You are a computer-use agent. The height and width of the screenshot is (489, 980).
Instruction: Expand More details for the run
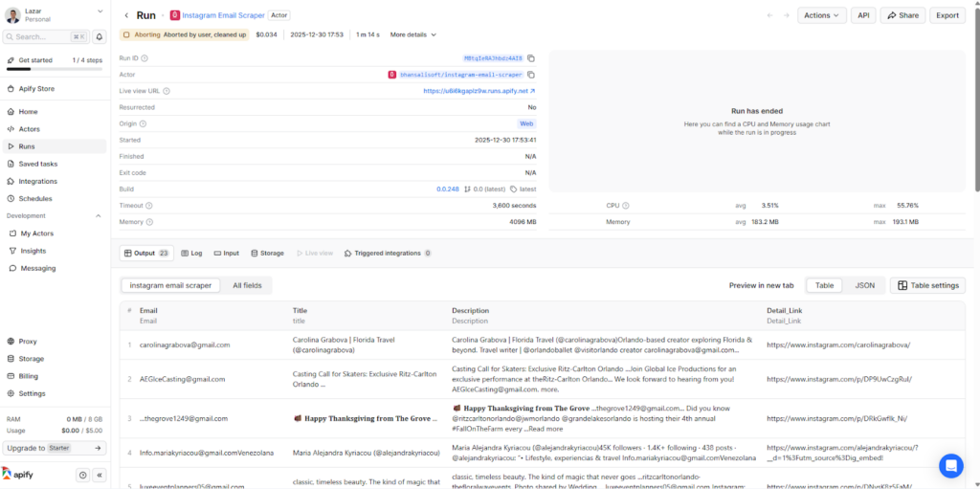(x=412, y=34)
